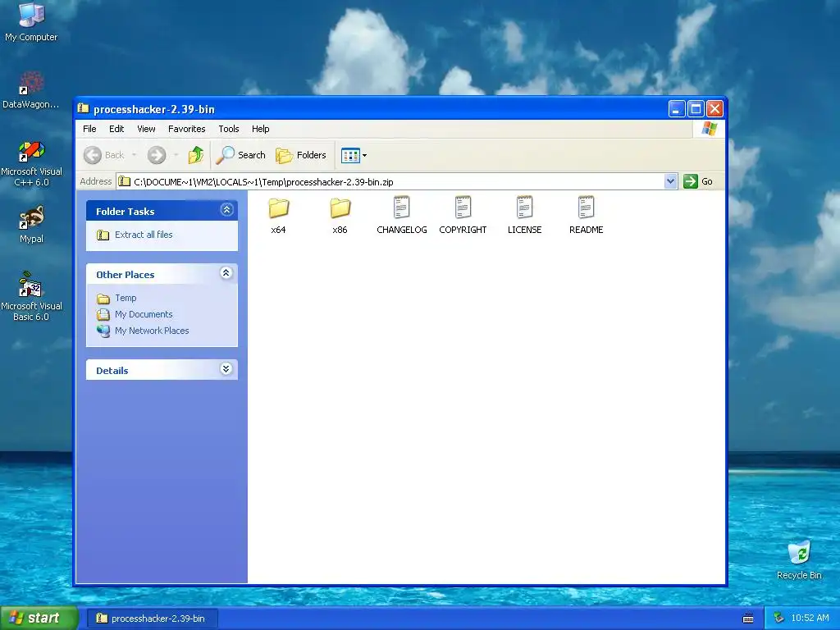The height and width of the screenshot is (630, 840).
Task: Click the window title bar zip icon
Action: [83, 109]
